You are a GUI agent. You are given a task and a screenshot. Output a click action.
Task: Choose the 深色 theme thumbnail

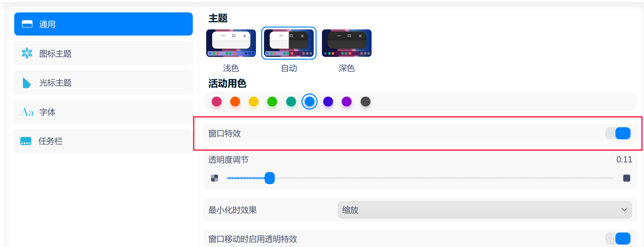[x=347, y=43]
